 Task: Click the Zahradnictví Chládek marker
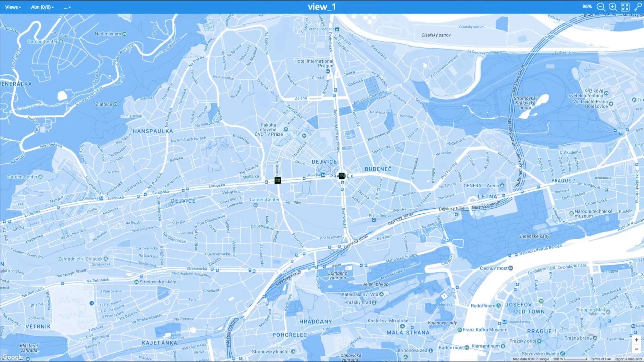(107, 258)
